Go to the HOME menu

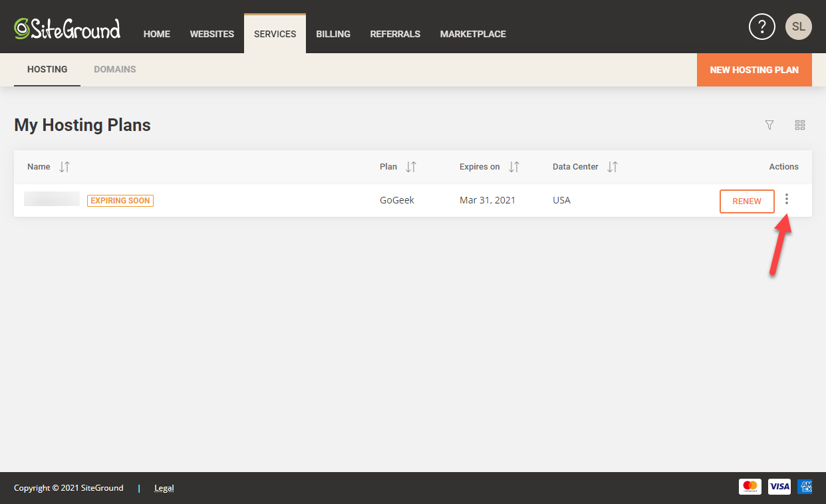(157, 34)
